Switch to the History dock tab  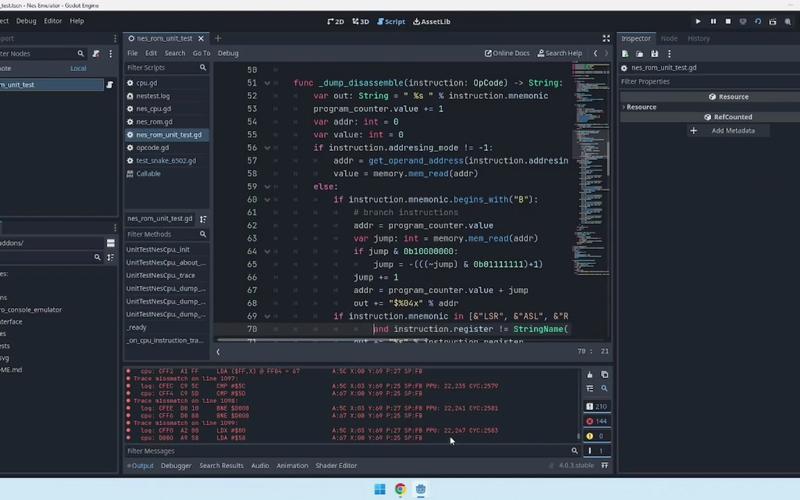coord(698,38)
